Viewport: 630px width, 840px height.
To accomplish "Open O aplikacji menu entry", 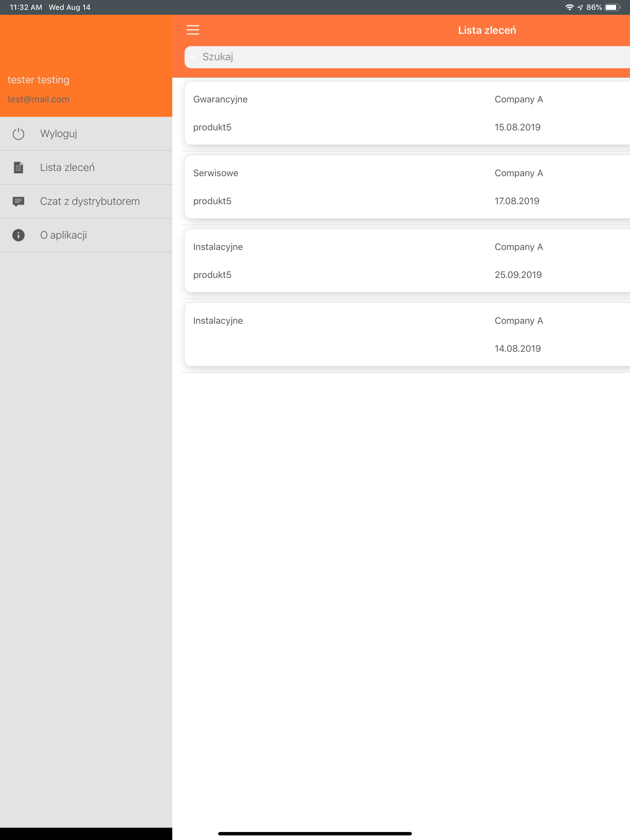I will pos(86,235).
